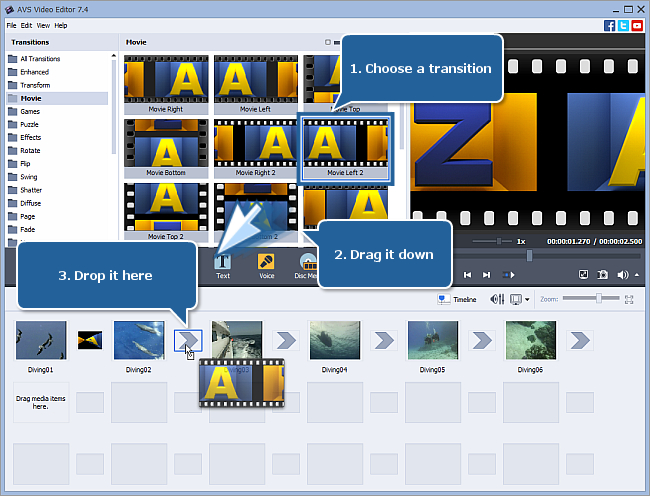Choose the Movie Right transition thumbnail
650x496 pixels.
point(166,85)
